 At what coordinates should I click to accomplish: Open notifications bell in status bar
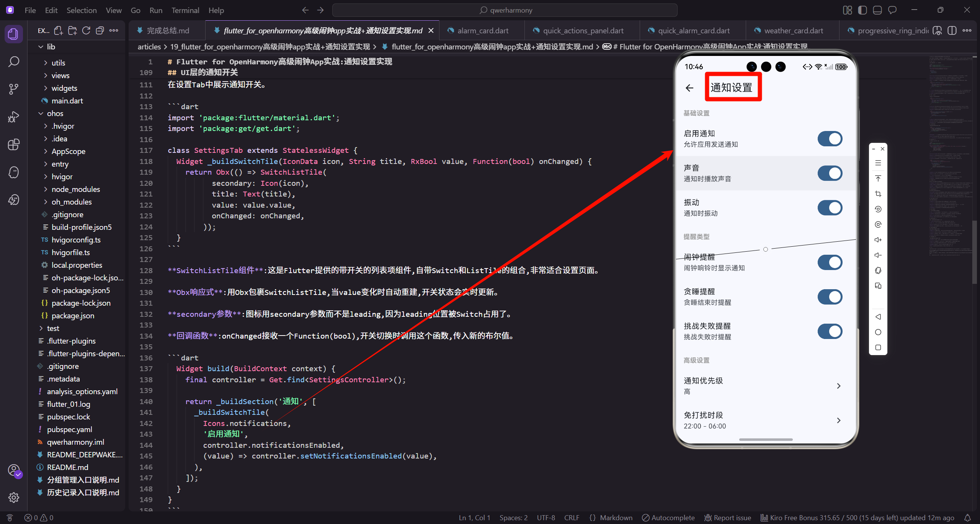coord(967,517)
